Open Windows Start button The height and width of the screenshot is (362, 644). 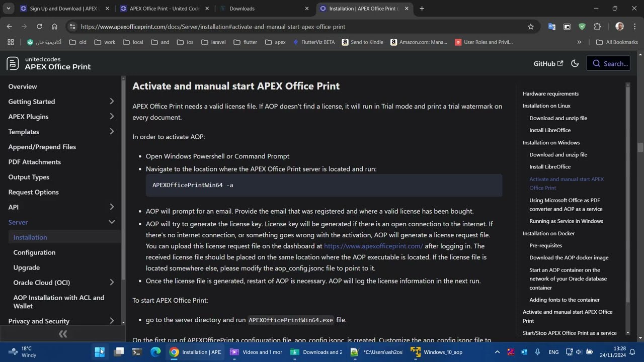pos(100,352)
